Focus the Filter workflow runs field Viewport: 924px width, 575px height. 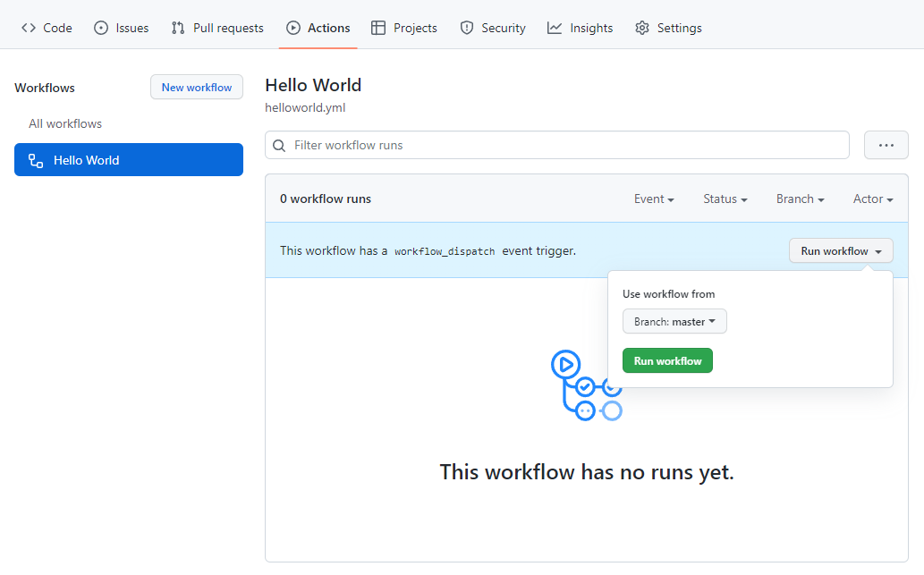(x=557, y=145)
